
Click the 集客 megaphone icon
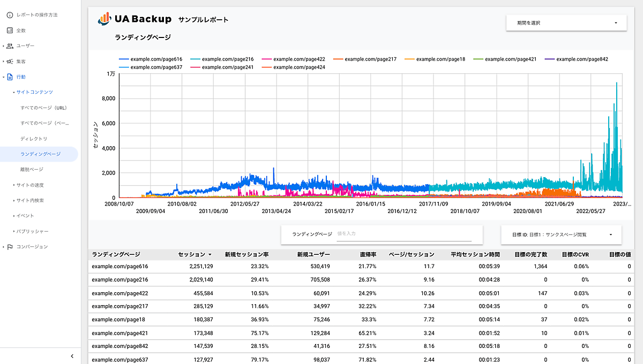10,62
